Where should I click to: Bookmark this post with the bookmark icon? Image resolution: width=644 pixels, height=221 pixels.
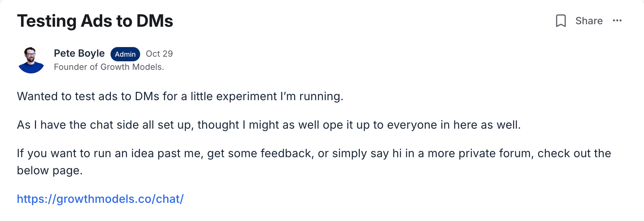(561, 21)
